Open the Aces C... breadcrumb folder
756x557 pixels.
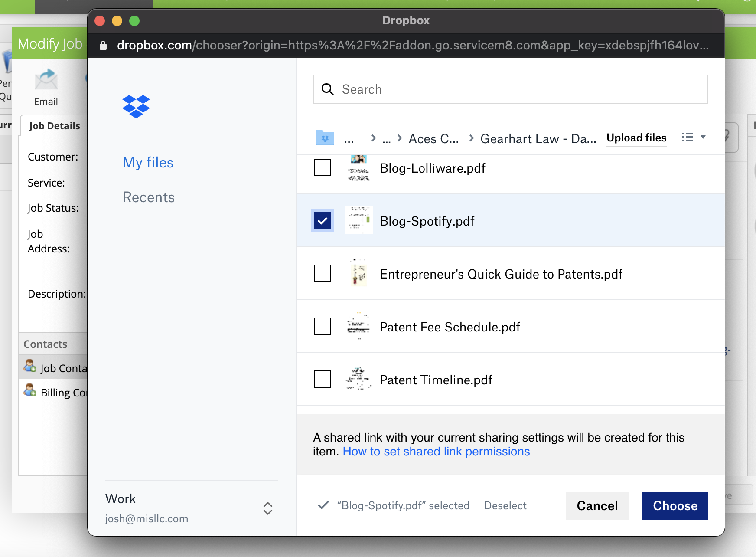pyautogui.click(x=433, y=139)
